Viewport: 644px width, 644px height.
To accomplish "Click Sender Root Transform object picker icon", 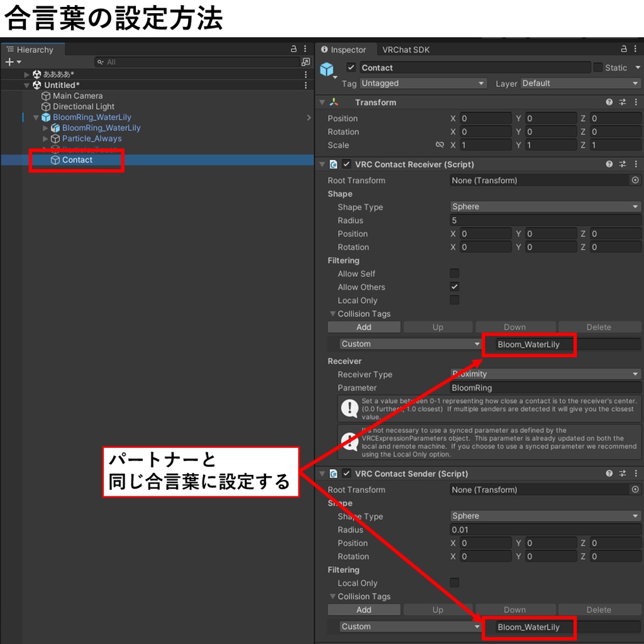I will (x=635, y=489).
